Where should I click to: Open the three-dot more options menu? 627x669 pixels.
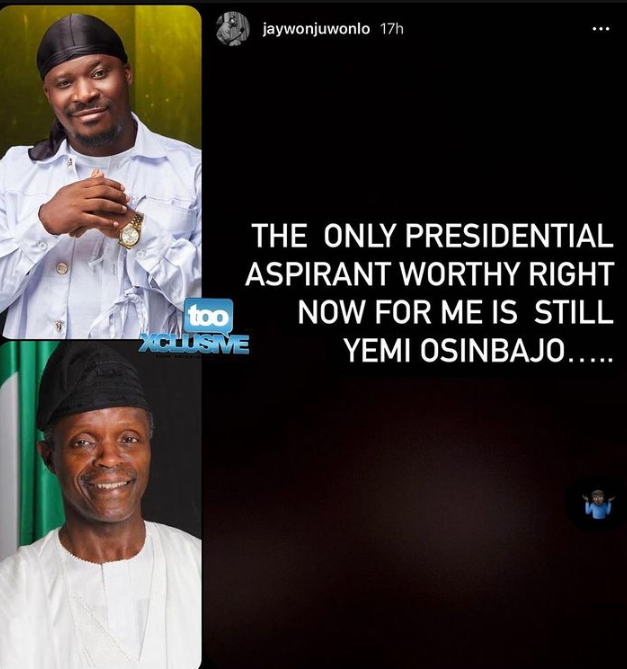(602, 29)
